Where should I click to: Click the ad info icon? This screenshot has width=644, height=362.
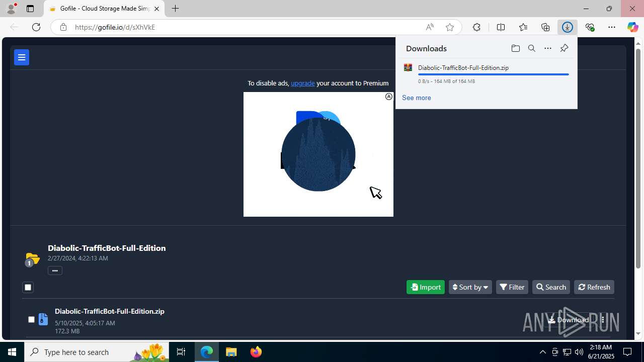click(389, 97)
